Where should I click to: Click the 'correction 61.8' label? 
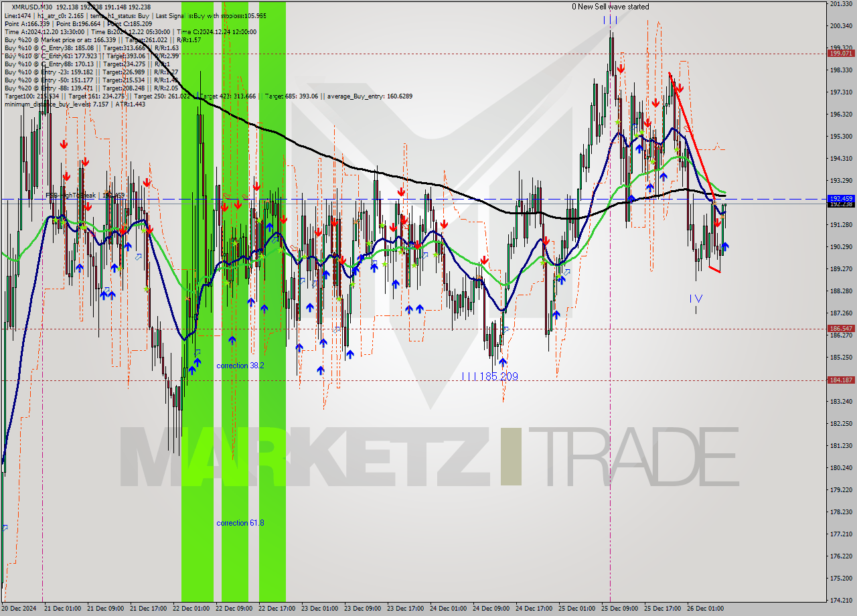(240, 523)
